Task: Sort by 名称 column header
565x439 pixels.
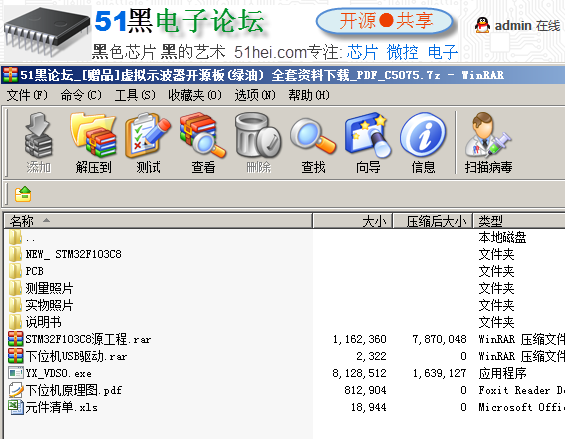Action: [158, 221]
